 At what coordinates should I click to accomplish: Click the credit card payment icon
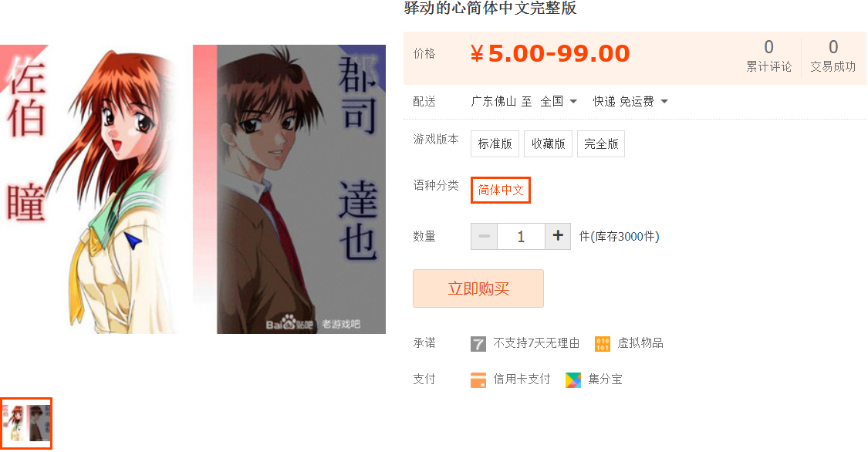[x=478, y=379]
